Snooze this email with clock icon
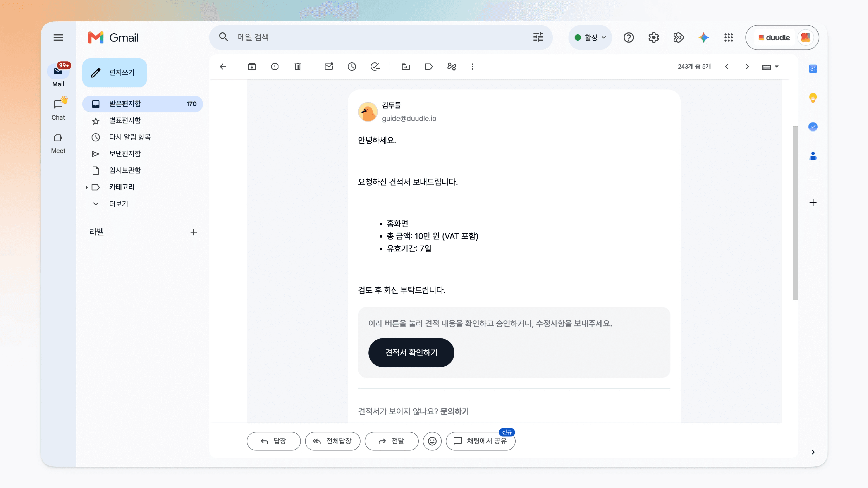Image resolution: width=868 pixels, height=488 pixels. coord(352,67)
